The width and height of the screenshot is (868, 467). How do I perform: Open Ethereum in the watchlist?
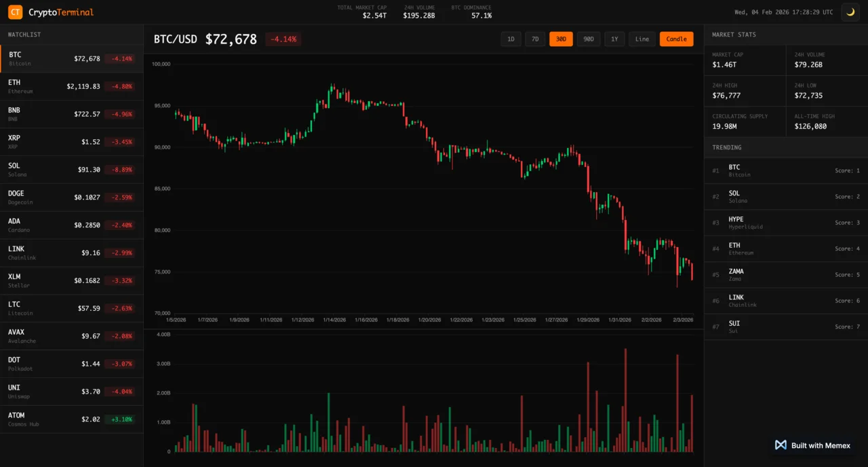click(x=71, y=87)
